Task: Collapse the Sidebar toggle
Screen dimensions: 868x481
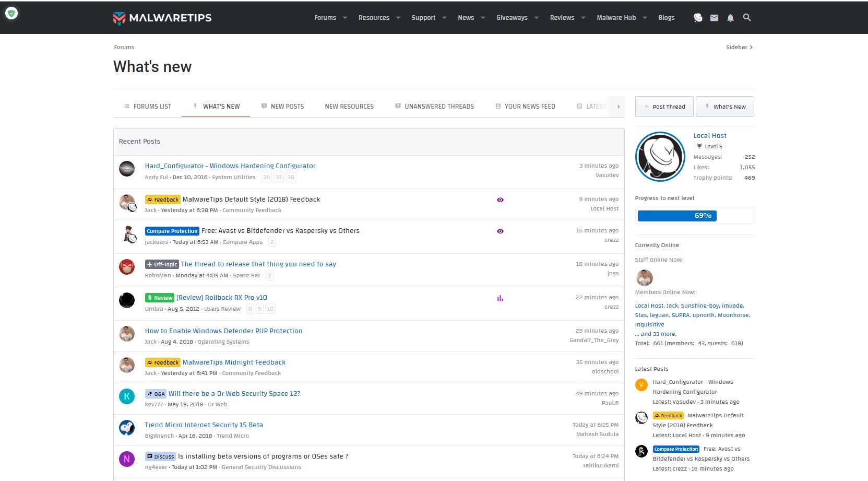Action: click(739, 48)
